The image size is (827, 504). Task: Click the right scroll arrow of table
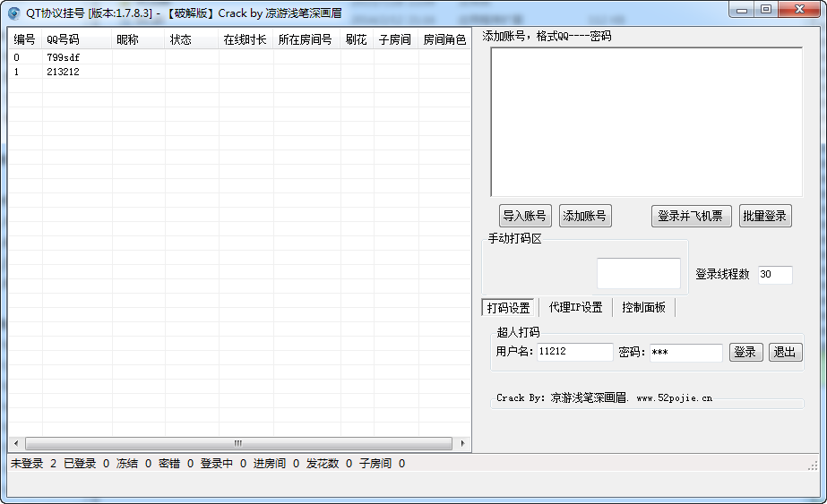462,443
